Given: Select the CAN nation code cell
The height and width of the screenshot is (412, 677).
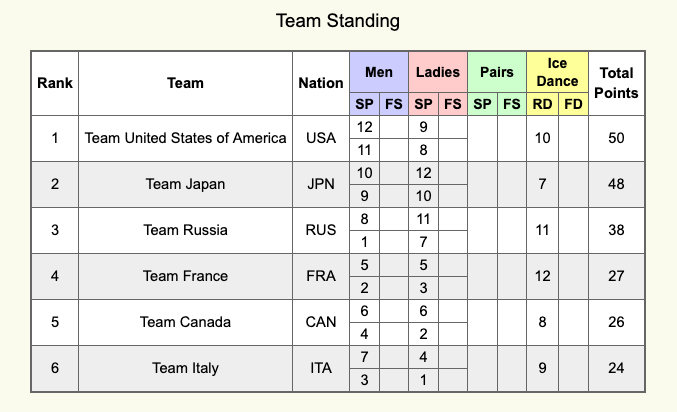Looking at the screenshot, I should [321, 322].
